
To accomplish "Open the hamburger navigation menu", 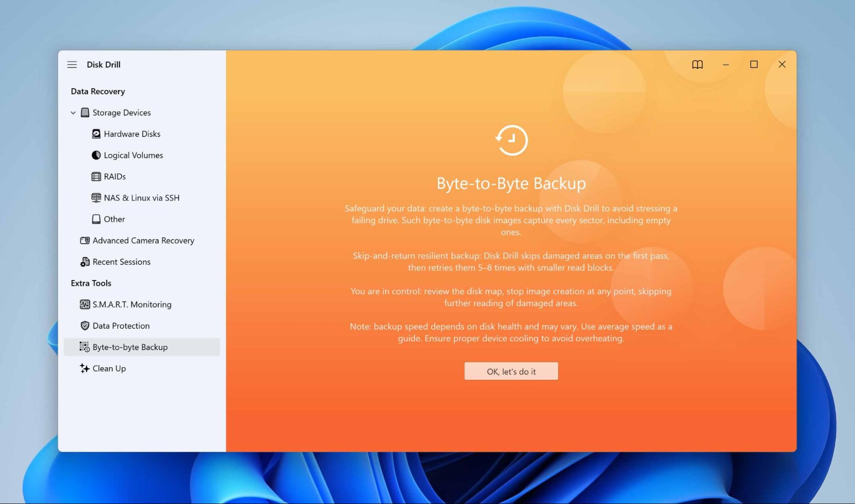I will [x=72, y=65].
